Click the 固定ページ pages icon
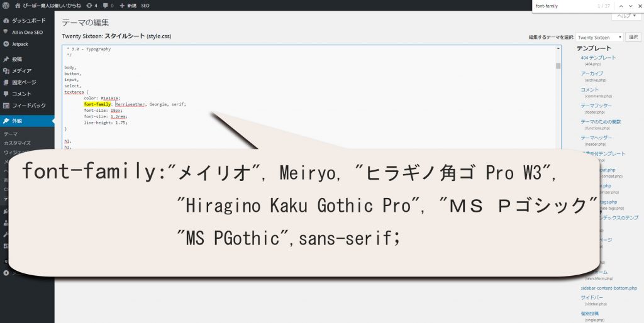 click(6, 82)
